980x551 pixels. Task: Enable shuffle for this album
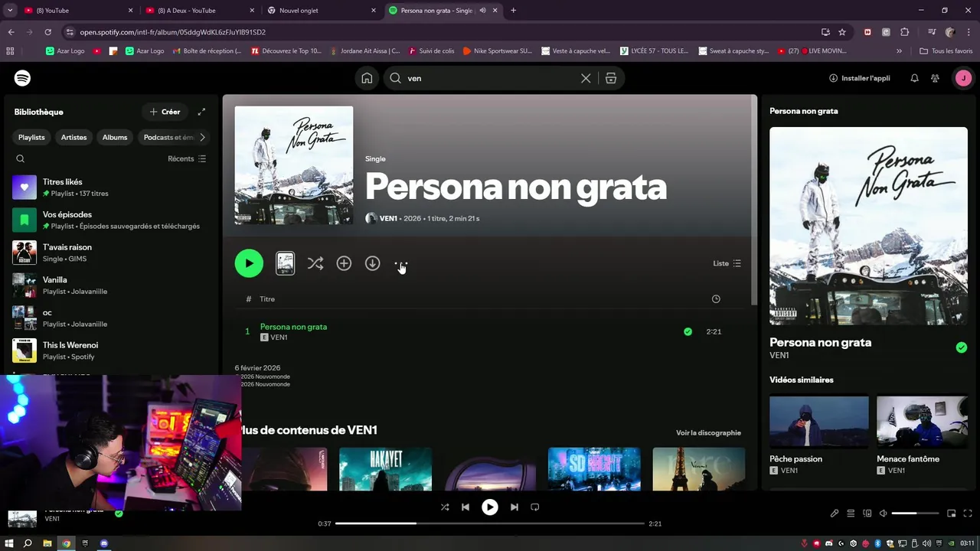click(315, 263)
